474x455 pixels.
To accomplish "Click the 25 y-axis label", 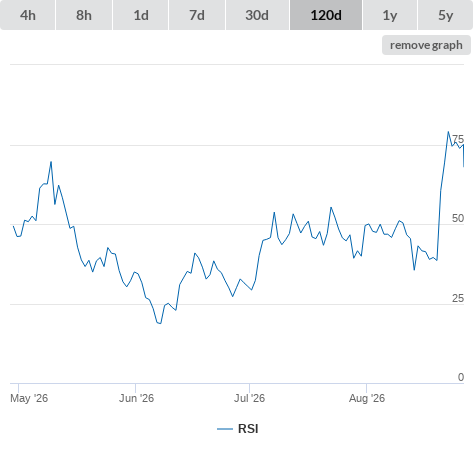I will 458,298.
